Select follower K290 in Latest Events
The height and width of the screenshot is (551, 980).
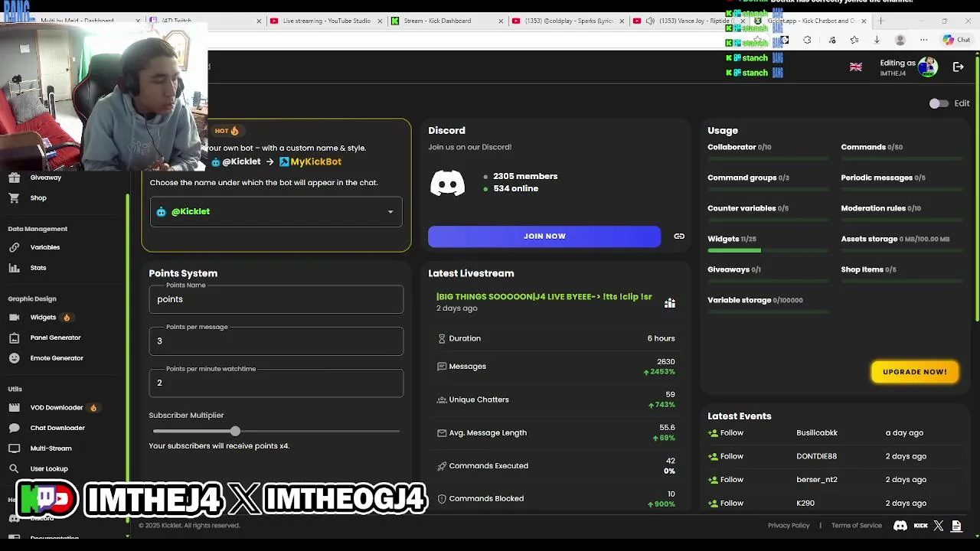coord(805,504)
